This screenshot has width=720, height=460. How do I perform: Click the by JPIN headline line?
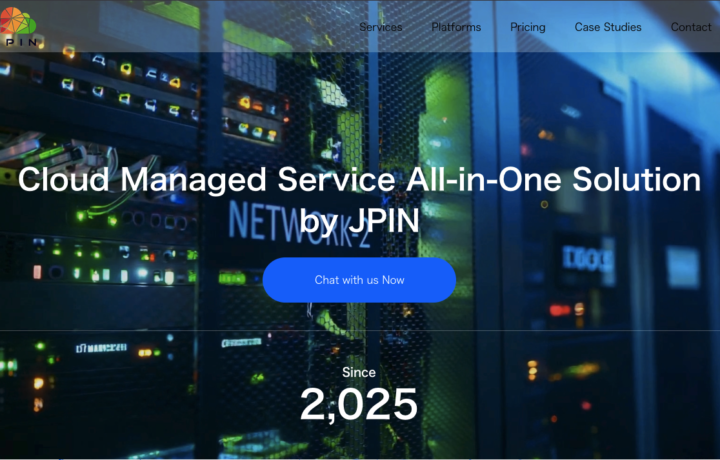pos(359,222)
